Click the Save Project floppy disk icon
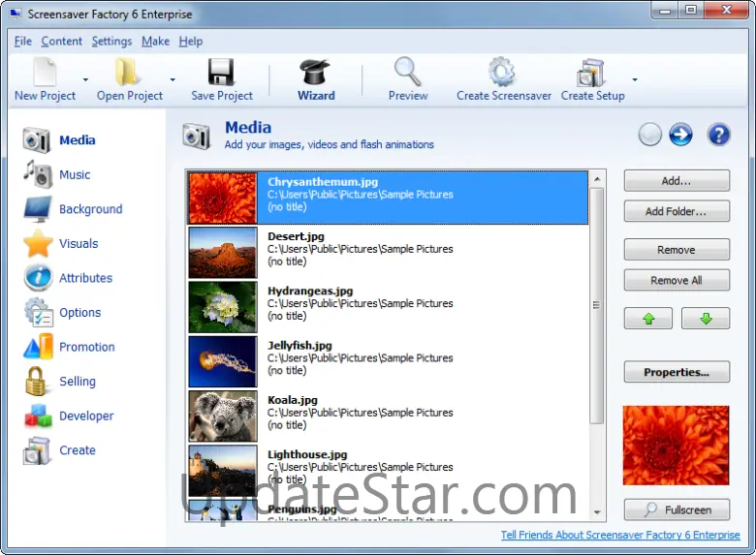Screen dimensions: 756x555 (221, 74)
